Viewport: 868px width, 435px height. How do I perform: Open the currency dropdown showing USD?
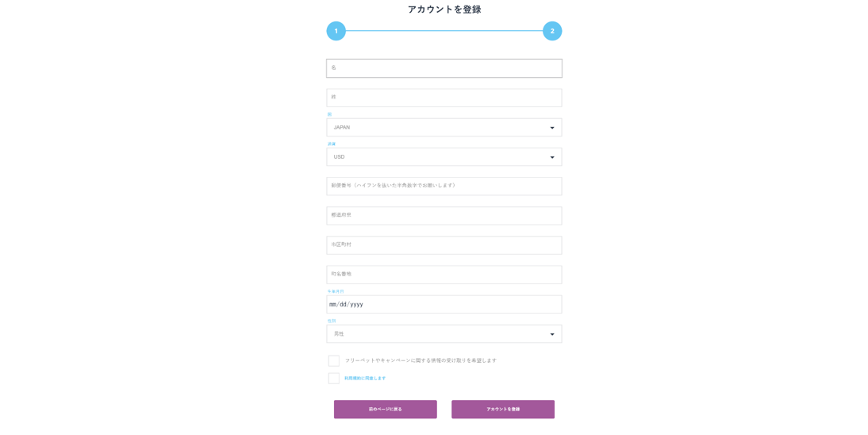coord(436,157)
